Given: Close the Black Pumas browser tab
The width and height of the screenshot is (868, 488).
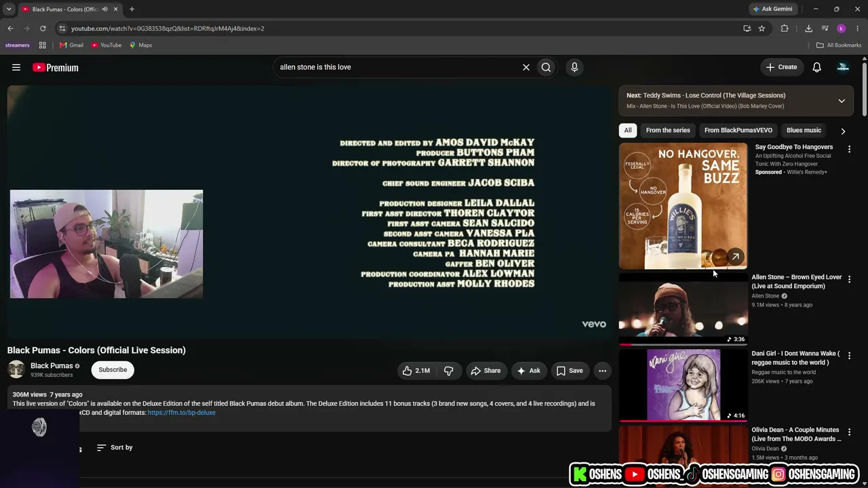Looking at the screenshot, I should 115,9.
